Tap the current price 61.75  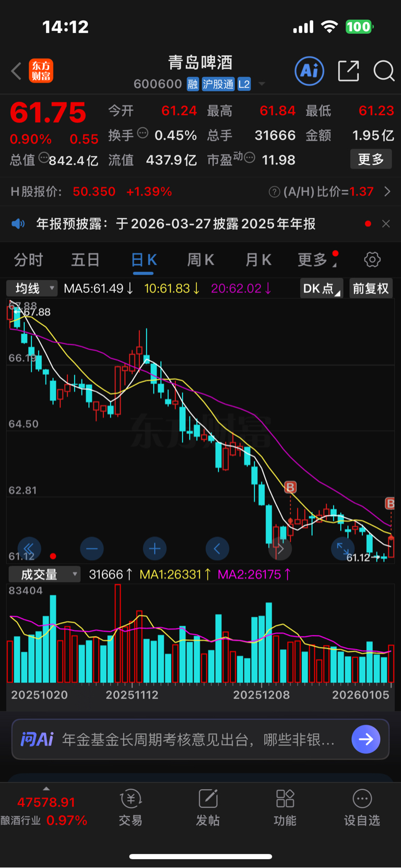pos(48,113)
